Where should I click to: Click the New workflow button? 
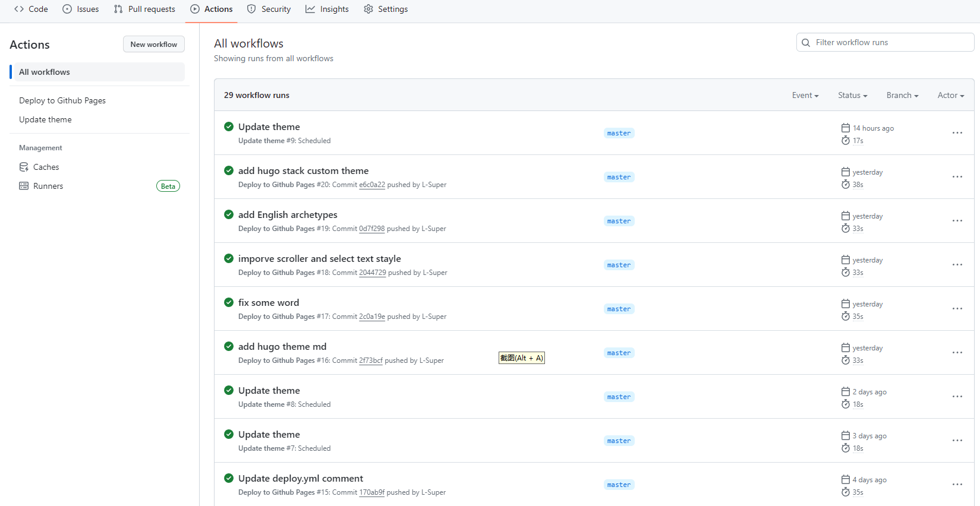pos(154,45)
